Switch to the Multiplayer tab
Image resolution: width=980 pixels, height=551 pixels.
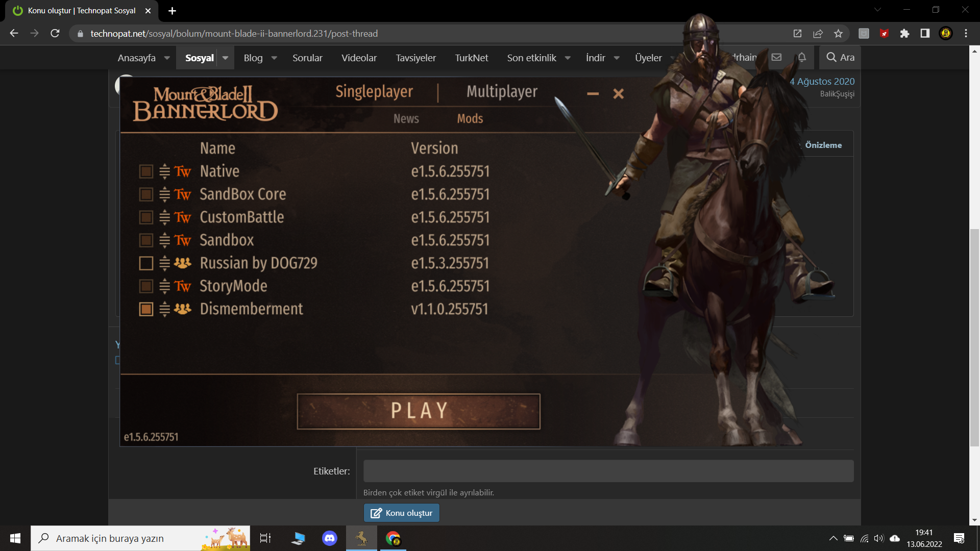[x=502, y=92]
